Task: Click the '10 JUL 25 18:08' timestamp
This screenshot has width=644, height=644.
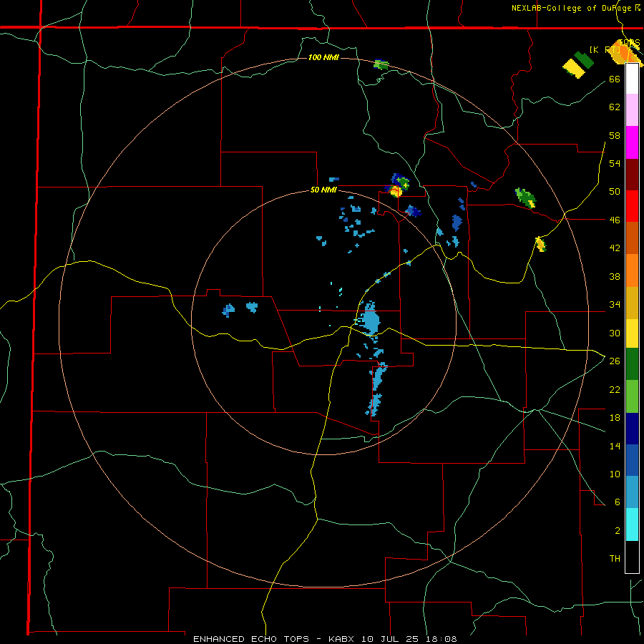Action: tap(409, 639)
